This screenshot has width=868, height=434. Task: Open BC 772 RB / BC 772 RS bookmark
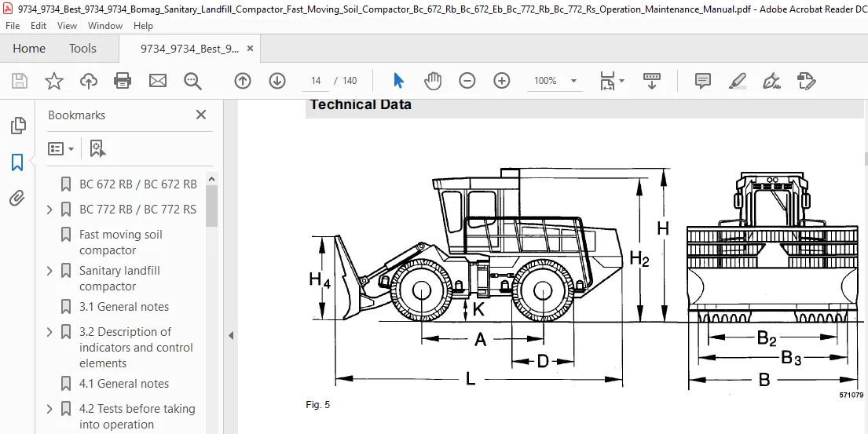click(x=137, y=210)
